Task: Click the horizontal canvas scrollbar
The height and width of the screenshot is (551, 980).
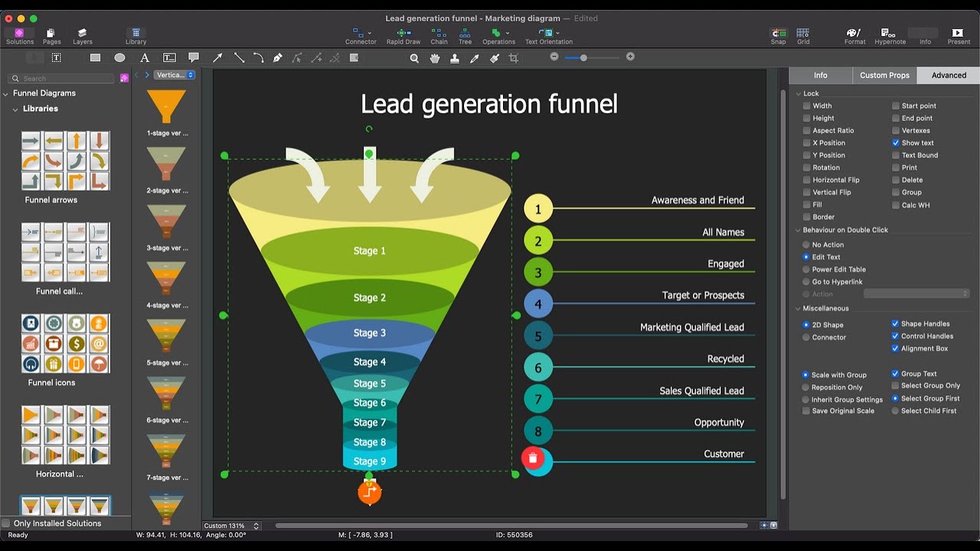Action: pyautogui.click(x=511, y=526)
